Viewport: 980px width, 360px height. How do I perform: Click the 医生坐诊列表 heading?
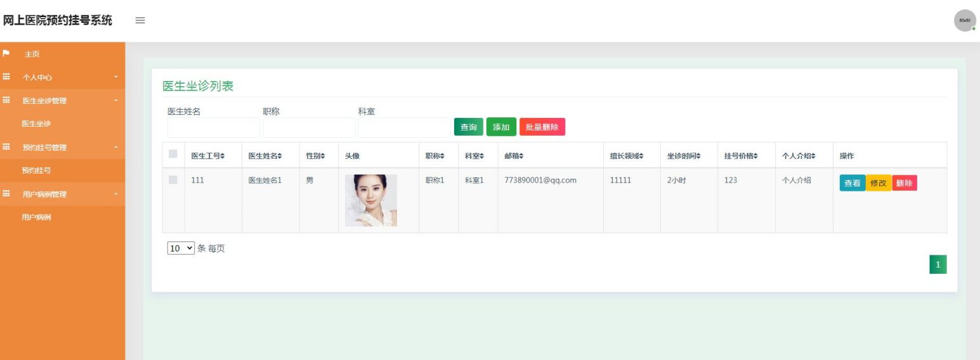coord(198,86)
